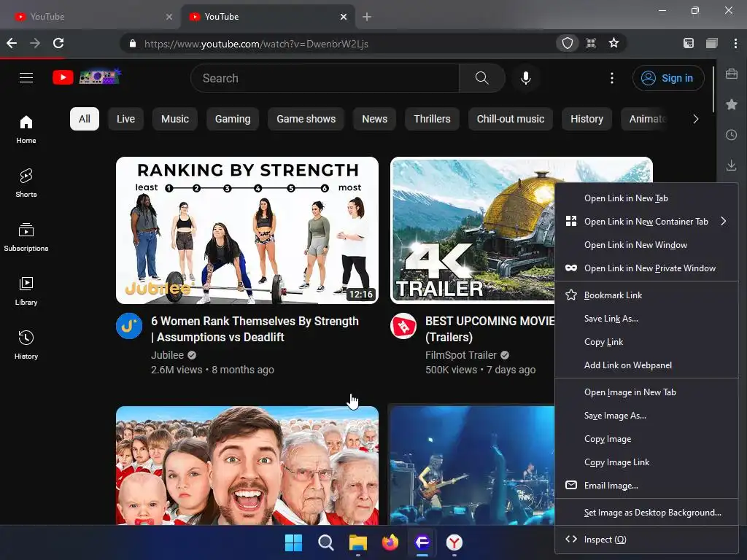Viewport: 747px width, 560px height.
Task: Click the QR code icon in the address bar
Action: click(591, 43)
